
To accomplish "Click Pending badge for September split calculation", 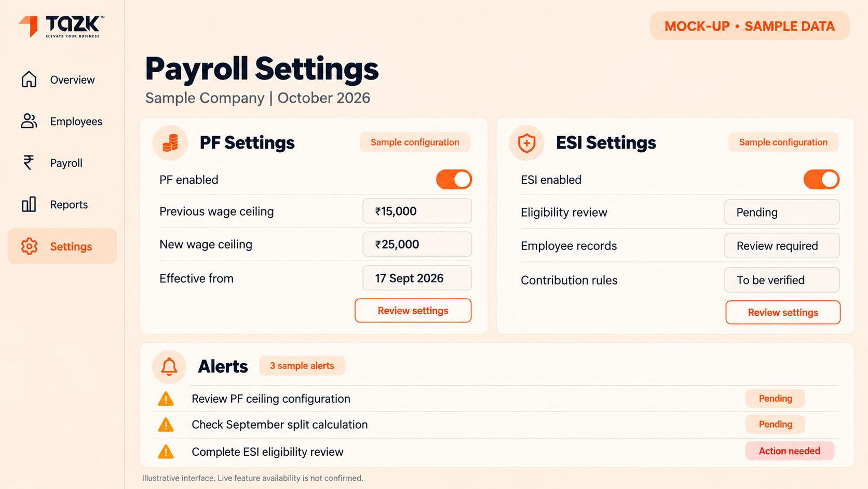I will [775, 425].
